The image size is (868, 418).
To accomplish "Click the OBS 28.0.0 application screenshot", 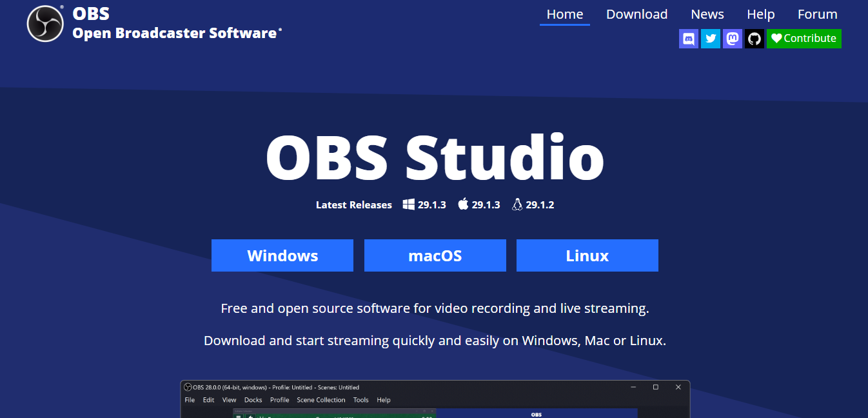I will 435,400.
